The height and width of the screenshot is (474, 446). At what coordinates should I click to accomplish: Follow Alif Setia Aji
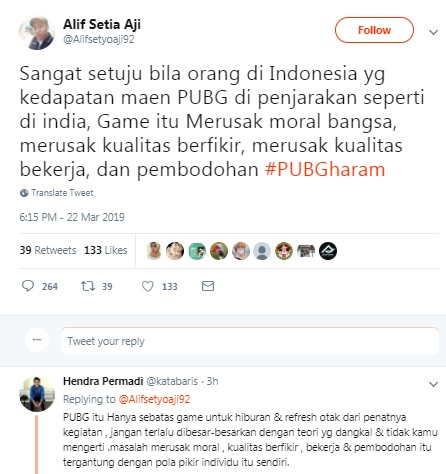coord(374,30)
